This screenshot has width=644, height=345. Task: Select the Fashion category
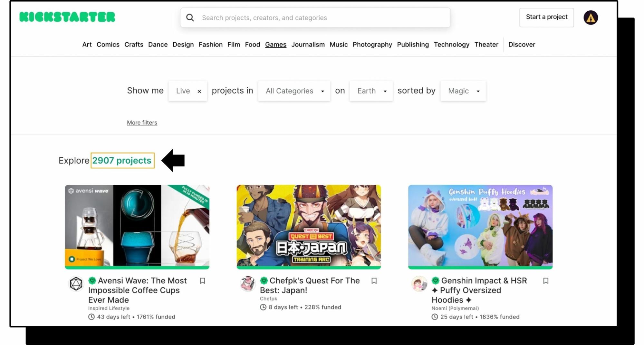(210, 44)
